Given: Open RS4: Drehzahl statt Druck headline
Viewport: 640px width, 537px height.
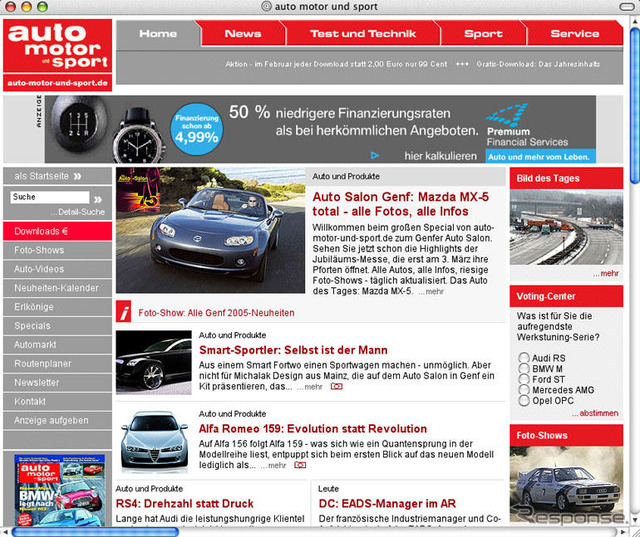Looking at the screenshot, I should tap(184, 504).
